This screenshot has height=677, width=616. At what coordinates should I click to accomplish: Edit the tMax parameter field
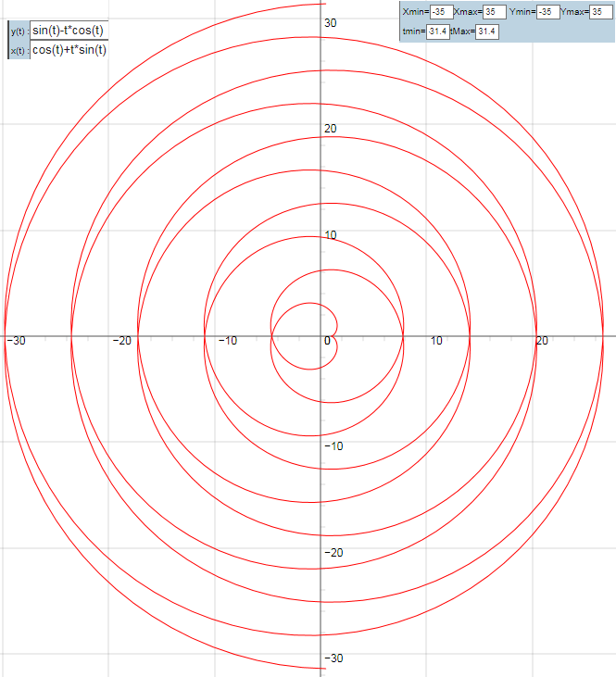487,31
